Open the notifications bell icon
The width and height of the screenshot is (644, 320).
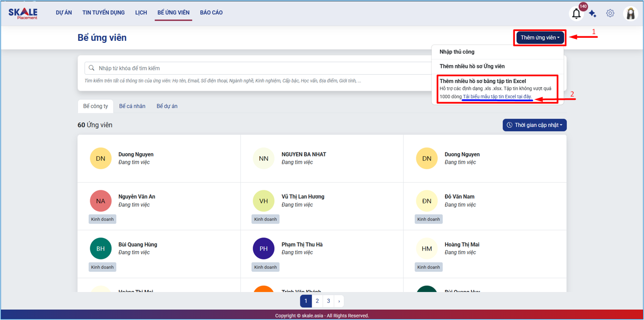click(576, 14)
